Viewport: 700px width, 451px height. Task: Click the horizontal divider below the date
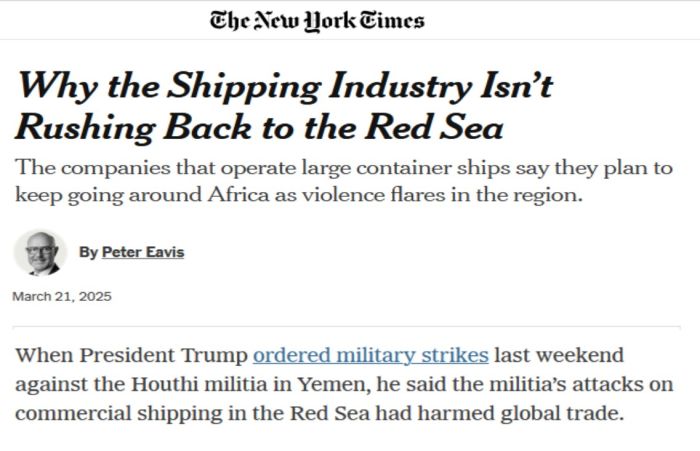click(x=350, y=326)
